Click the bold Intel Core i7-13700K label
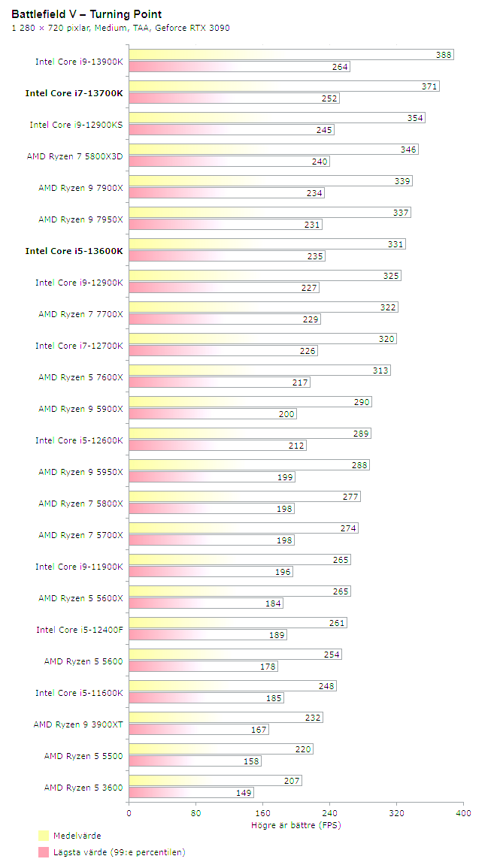Image resolution: width=500 pixels, height=868 pixels. [74, 93]
